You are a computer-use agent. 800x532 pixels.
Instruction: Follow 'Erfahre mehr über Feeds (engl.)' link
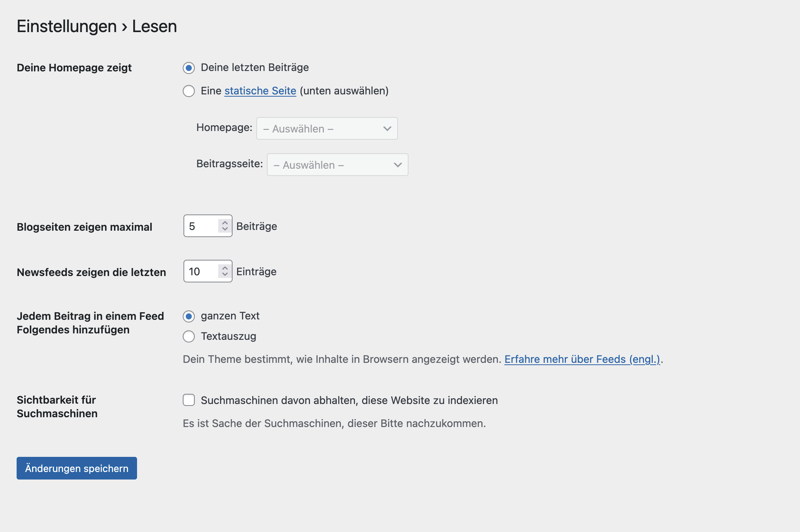click(x=582, y=359)
